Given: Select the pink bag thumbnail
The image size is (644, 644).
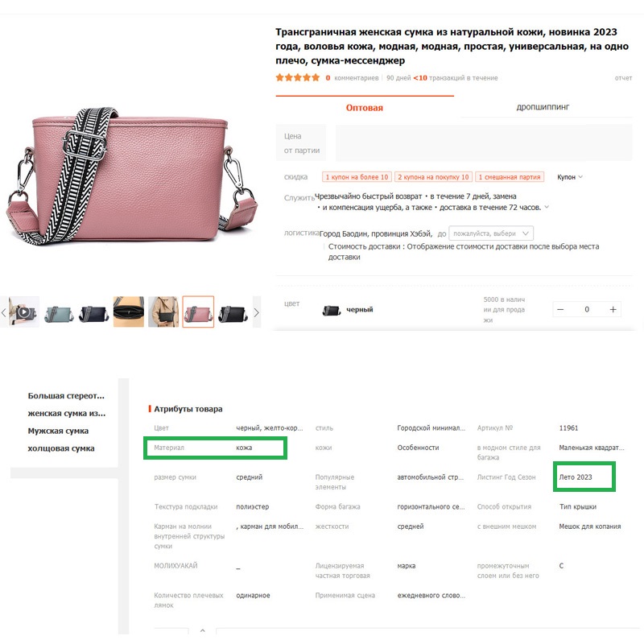Looking at the screenshot, I should (198, 312).
